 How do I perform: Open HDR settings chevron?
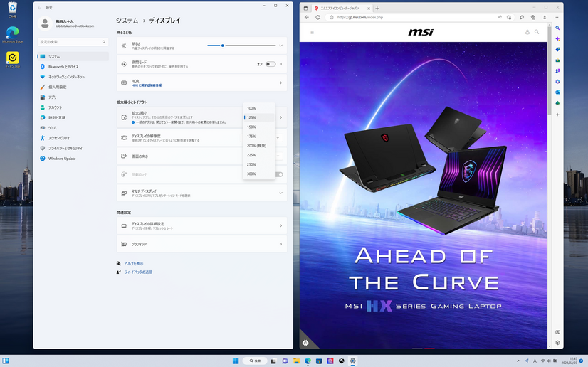(281, 83)
